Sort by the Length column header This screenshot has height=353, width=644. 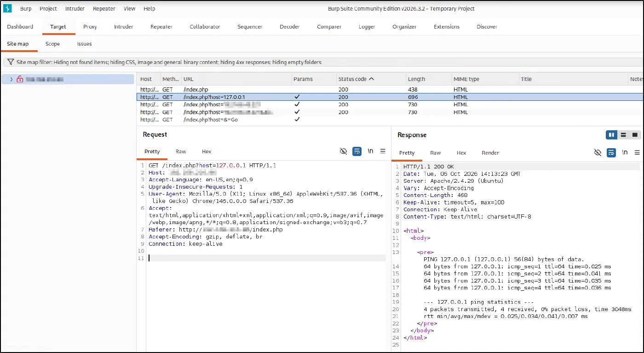(x=428, y=79)
